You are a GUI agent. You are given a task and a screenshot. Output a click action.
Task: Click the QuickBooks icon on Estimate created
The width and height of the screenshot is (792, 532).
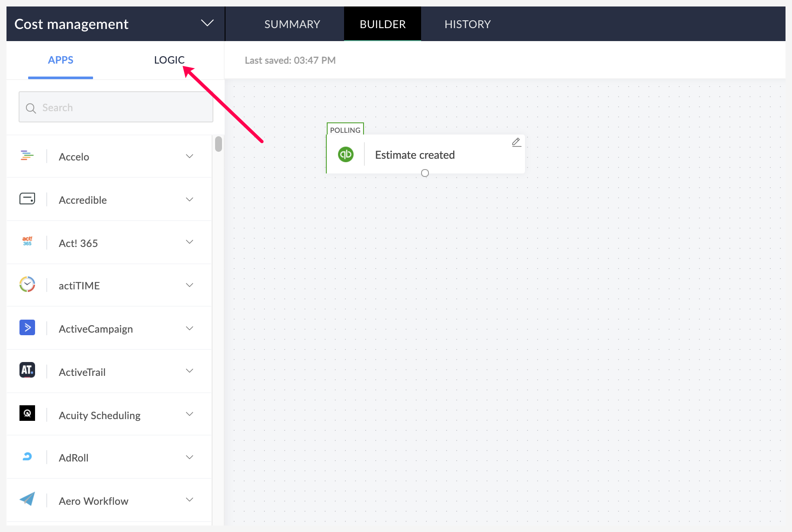346,154
